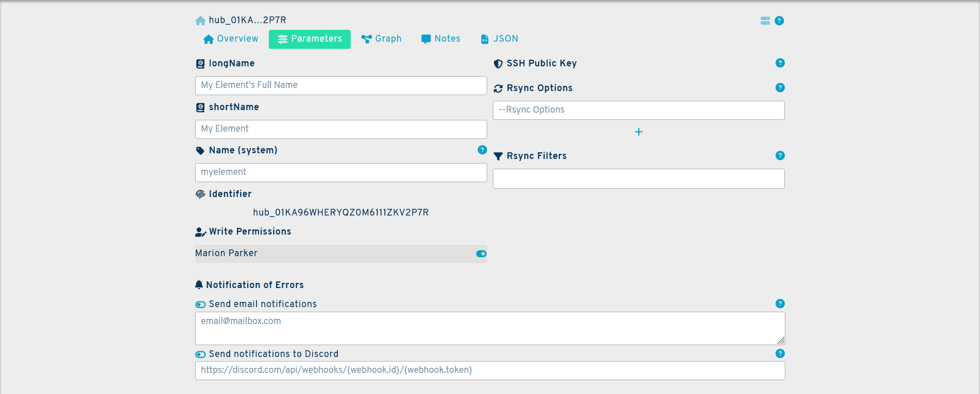Click the Rsync Options sync icon
The image size is (980, 394).
[498, 88]
